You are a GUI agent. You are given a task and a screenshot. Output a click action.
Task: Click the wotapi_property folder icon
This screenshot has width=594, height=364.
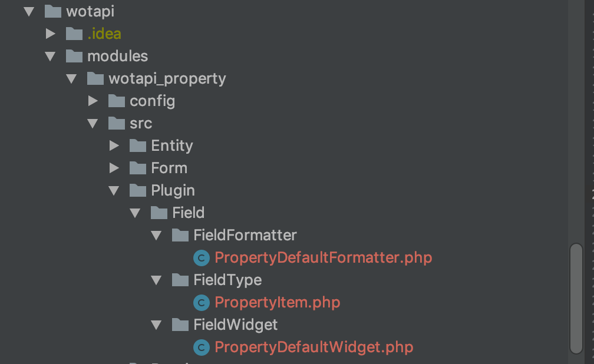click(95, 78)
